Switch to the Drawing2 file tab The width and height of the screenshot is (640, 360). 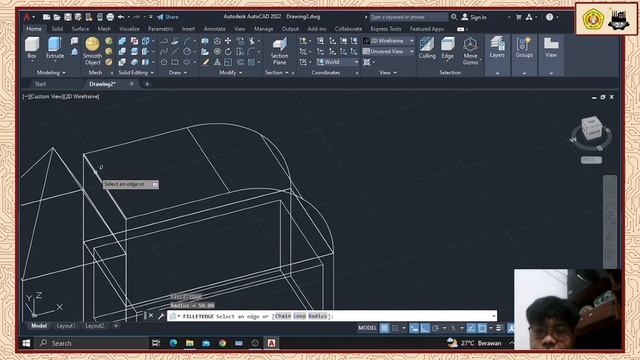102,84
